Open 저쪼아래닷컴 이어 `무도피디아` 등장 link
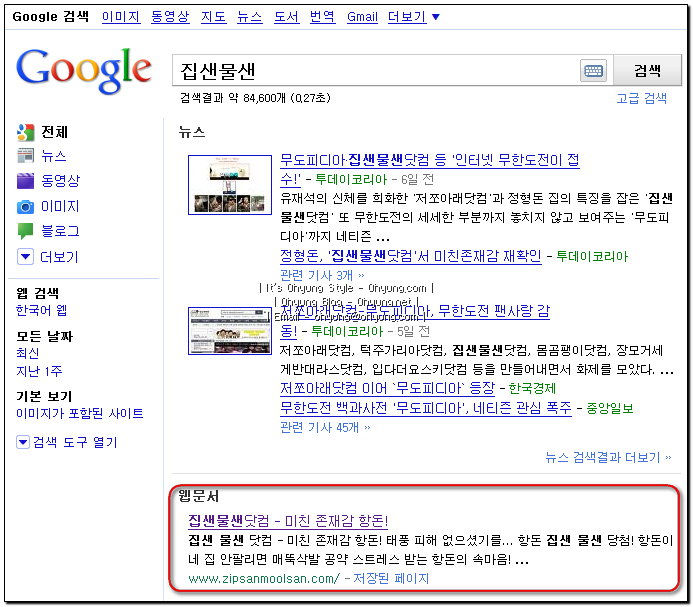This screenshot has width=693, height=607. [388, 388]
